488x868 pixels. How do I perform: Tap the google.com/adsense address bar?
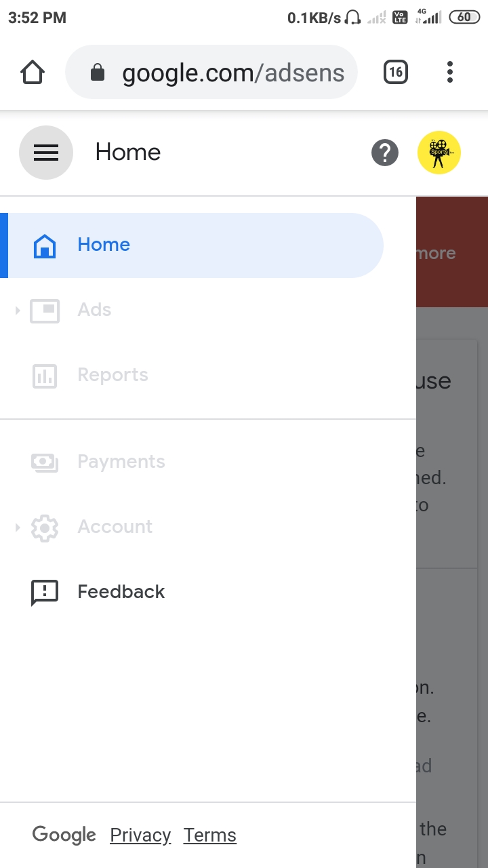point(211,72)
